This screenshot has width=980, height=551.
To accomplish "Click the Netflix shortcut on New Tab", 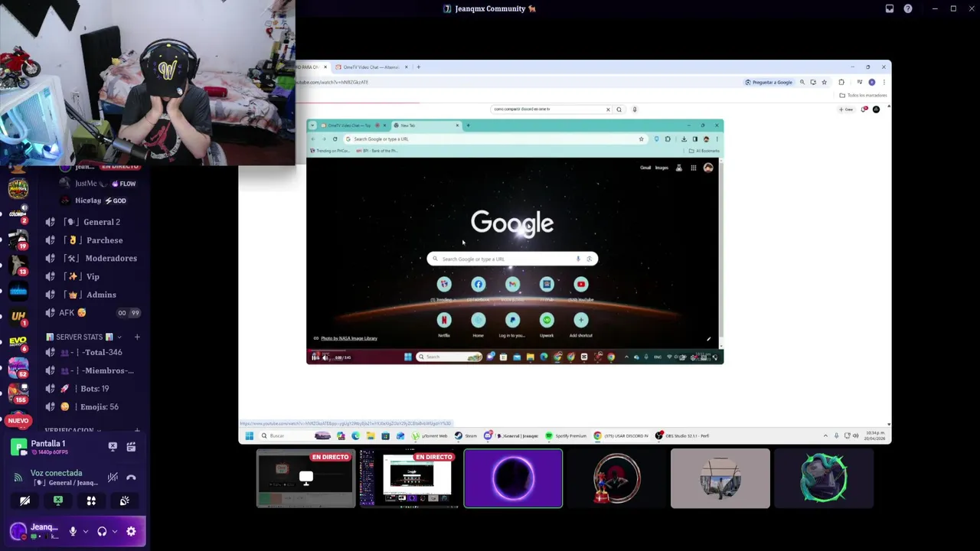I will tap(444, 324).
